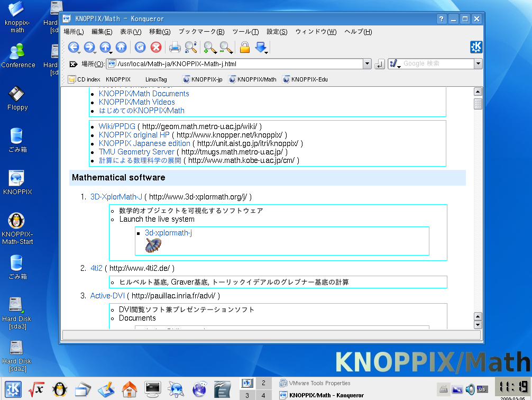
Task: Switch to virtual desktop 4
Action: [264, 395]
